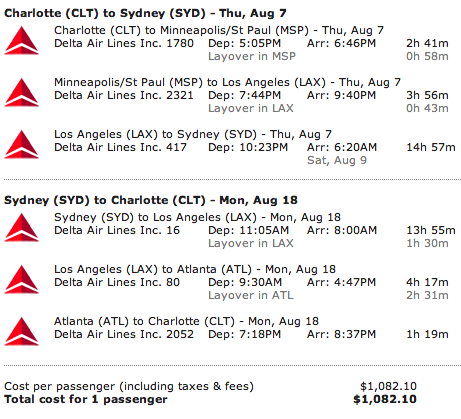The image size is (461, 419).
Task: Click Los Angeles to Sydney segment title
Action: coord(193,134)
